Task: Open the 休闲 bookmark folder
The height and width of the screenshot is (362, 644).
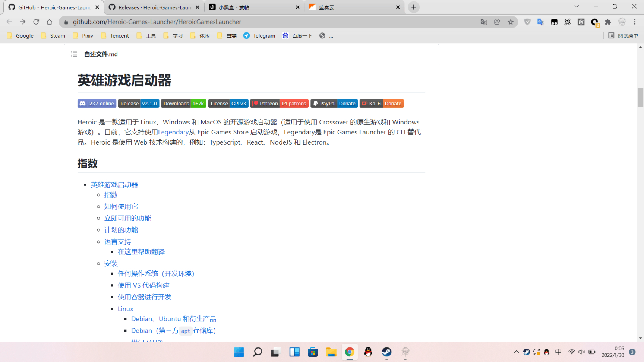Action: point(200,35)
